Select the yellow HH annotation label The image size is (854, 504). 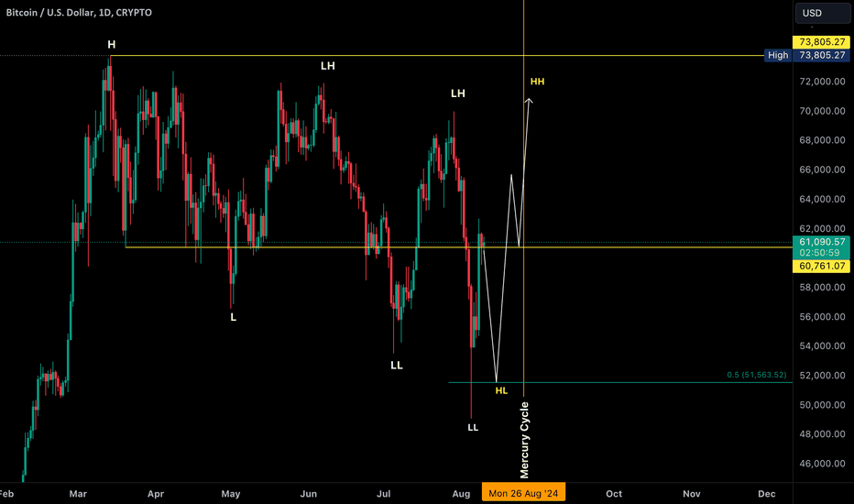(x=538, y=82)
